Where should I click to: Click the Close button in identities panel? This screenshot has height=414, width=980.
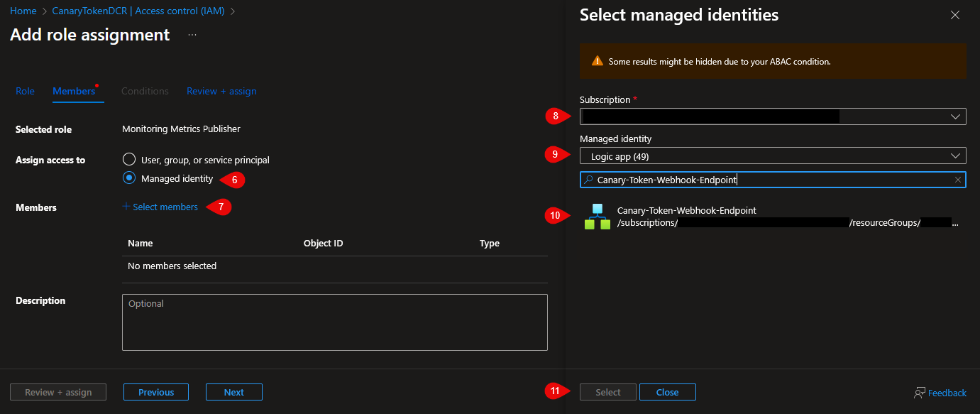[668, 392]
